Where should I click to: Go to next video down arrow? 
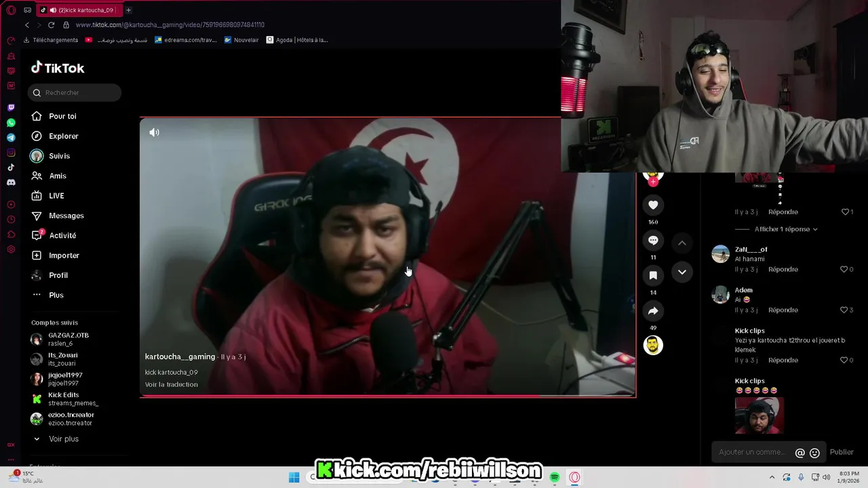(x=682, y=272)
